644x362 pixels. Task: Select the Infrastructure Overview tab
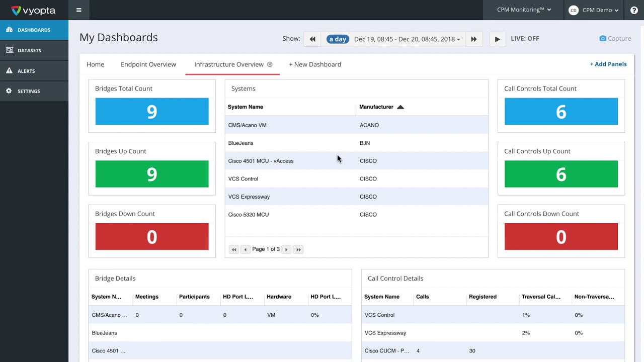pyautogui.click(x=229, y=64)
